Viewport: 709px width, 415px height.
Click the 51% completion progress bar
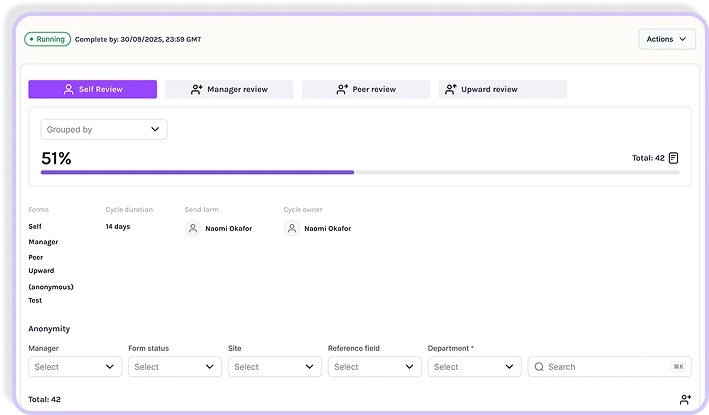[x=360, y=172]
